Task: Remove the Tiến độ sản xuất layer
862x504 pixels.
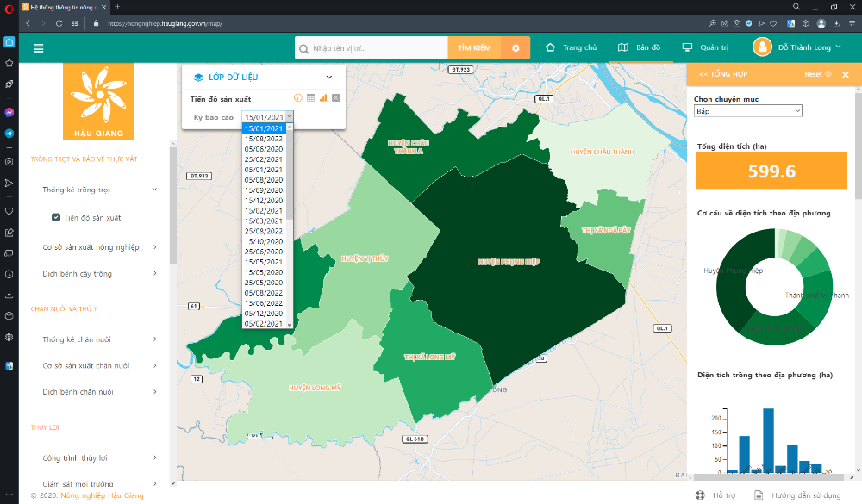Action: [x=336, y=98]
